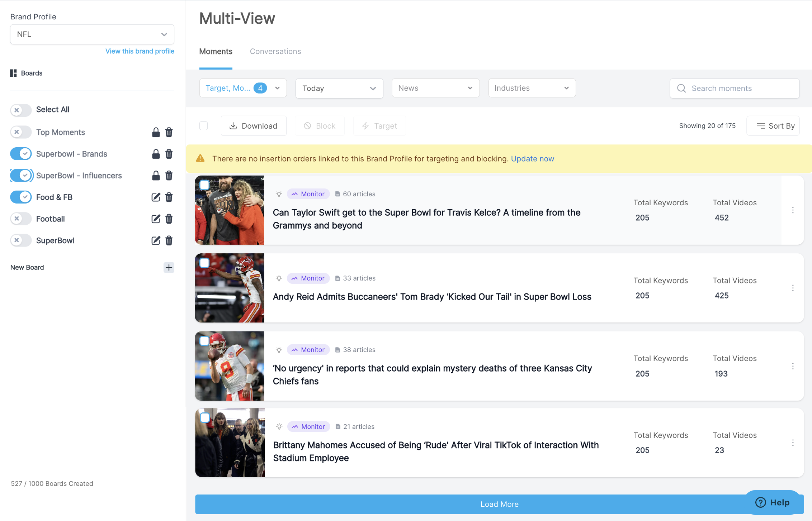Delete the Top Moments board
Viewport: 812px width, 521px height.
(169, 132)
